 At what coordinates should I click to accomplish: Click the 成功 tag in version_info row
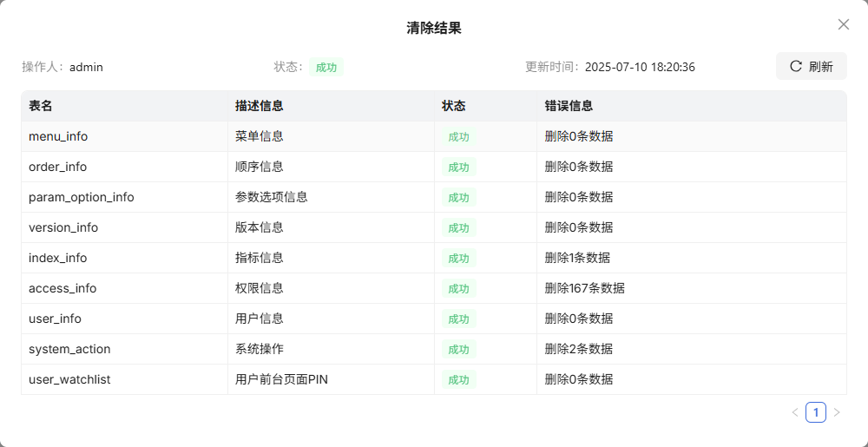(457, 227)
